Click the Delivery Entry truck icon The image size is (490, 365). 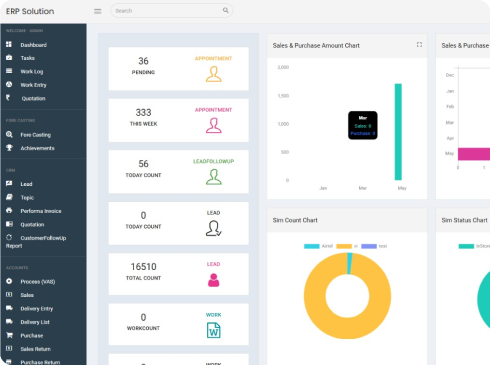9,308
